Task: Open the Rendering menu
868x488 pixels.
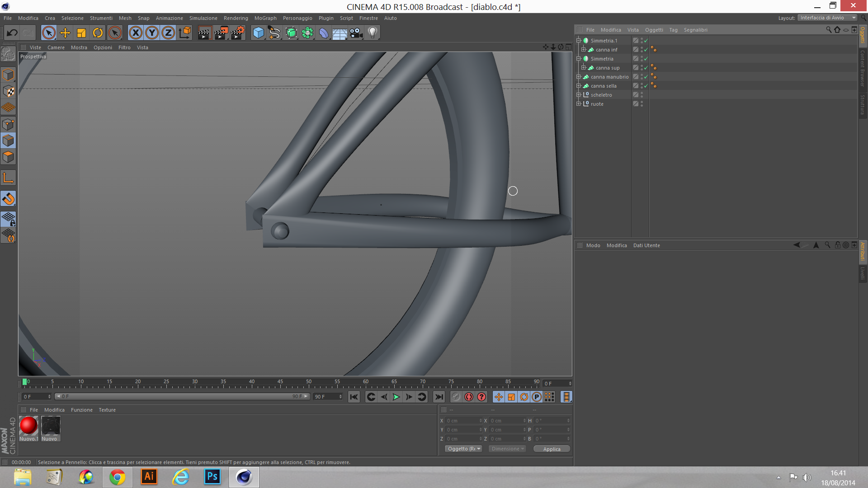Action: pyautogui.click(x=236, y=18)
